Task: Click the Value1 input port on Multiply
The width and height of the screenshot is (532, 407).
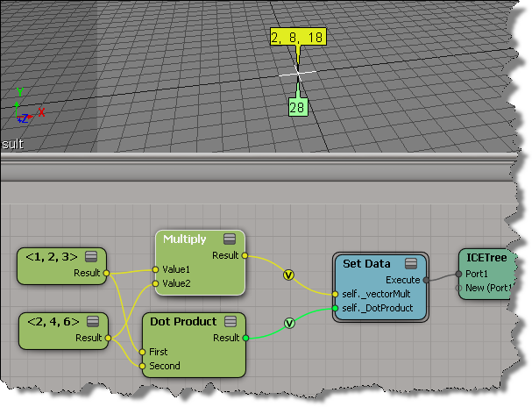Action: click(155, 269)
